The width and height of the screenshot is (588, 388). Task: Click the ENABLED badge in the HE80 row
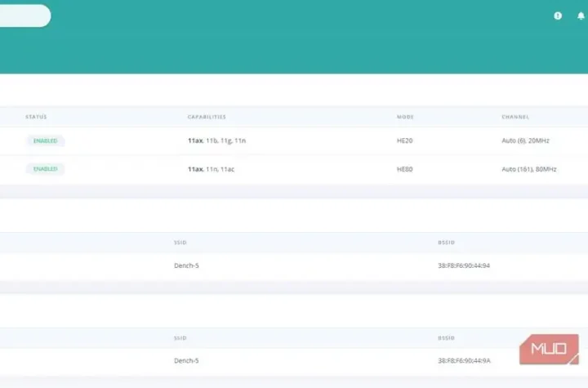tap(46, 169)
